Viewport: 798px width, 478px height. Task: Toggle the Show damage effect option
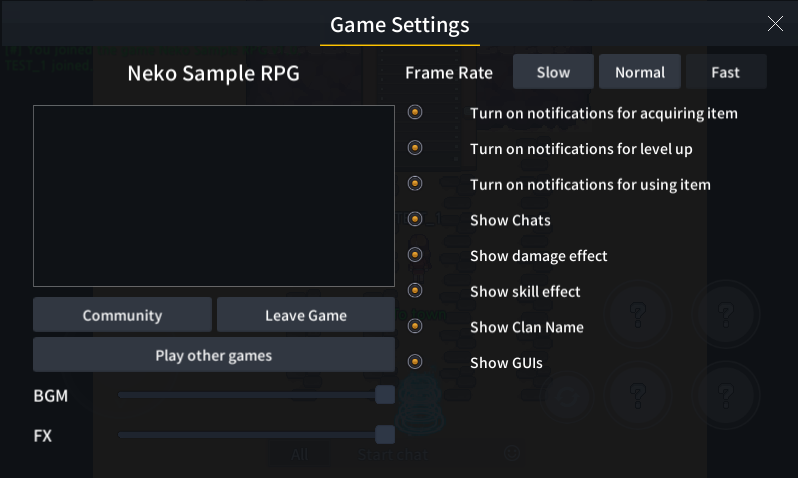coord(415,256)
